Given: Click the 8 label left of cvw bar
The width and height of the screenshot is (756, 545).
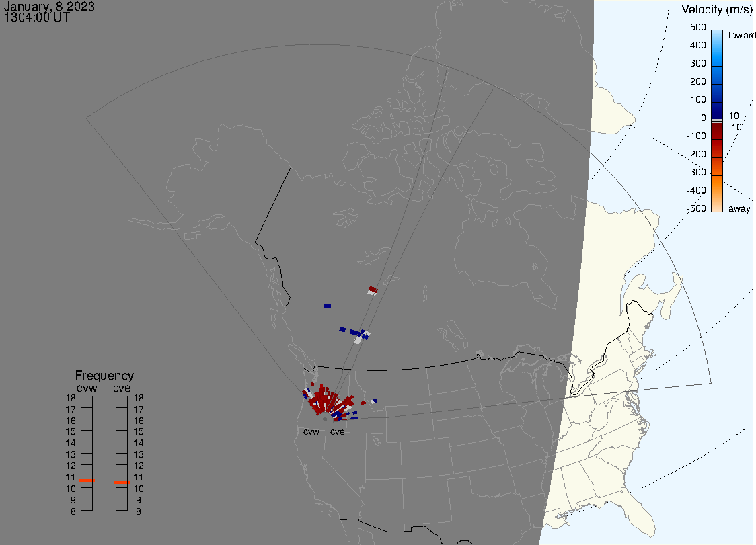Looking at the screenshot, I should click(73, 512).
